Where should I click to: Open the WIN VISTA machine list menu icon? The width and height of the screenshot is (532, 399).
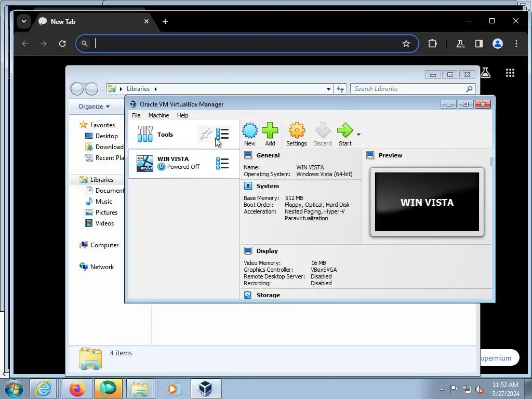coord(222,163)
